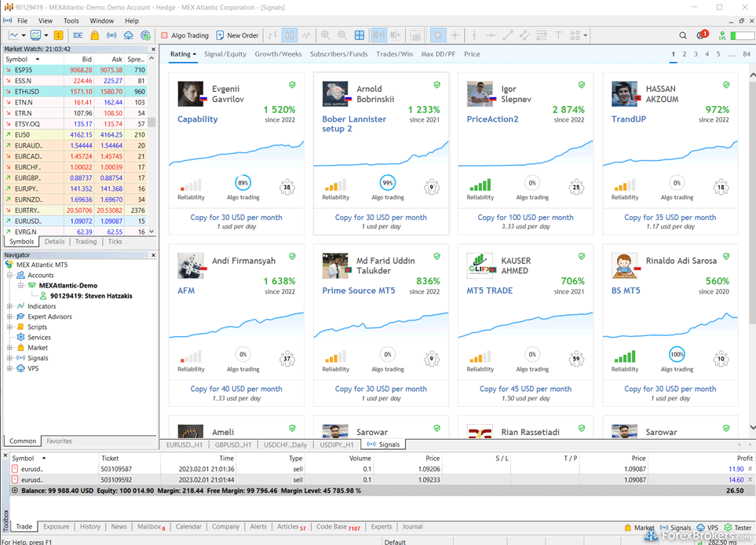Copy PriceAction2 signal for 100 USD
Screen dimensions: 756x545
(x=525, y=218)
